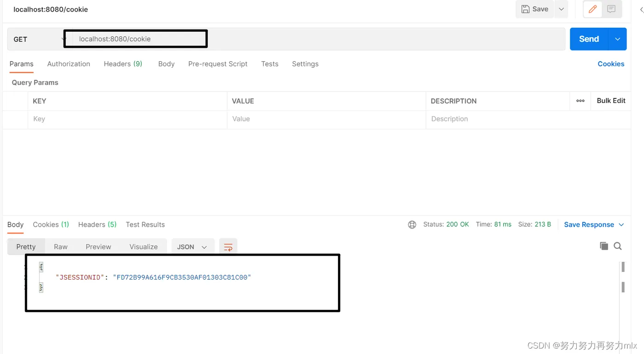Click the Cookies link on the right
644x354 pixels.
[x=611, y=64]
